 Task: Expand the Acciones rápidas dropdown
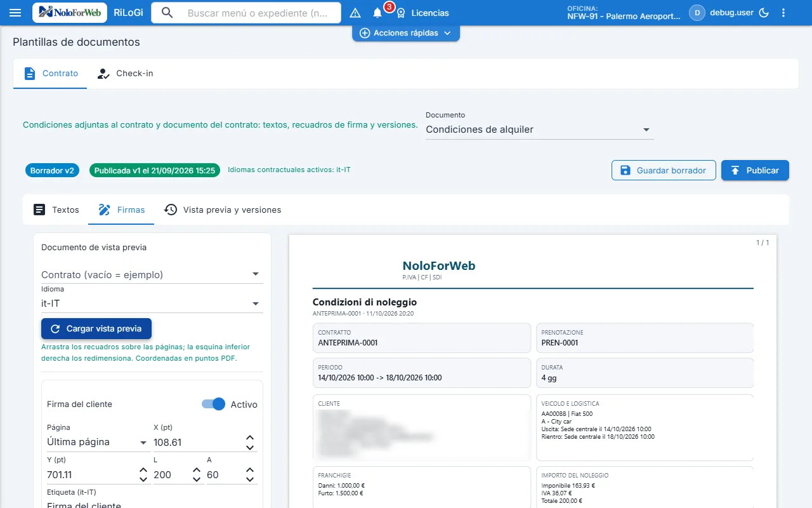tap(406, 33)
